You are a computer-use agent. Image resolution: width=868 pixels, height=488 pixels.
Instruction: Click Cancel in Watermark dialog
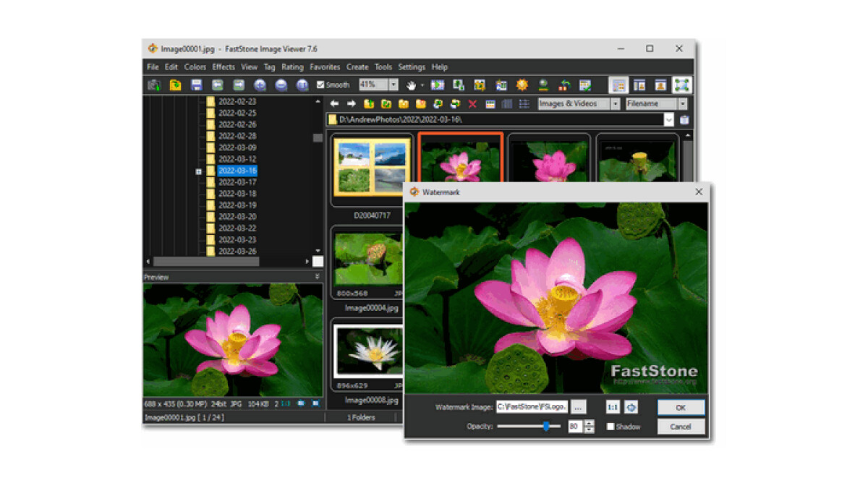coord(681,427)
